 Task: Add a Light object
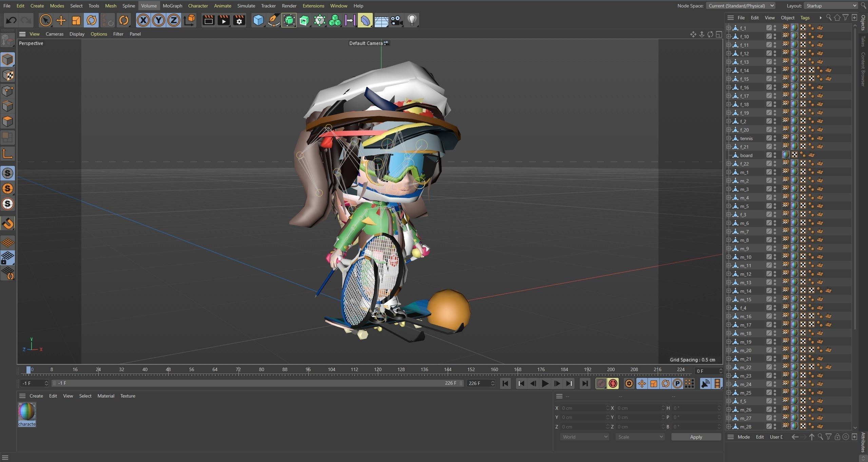click(x=412, y=20)
